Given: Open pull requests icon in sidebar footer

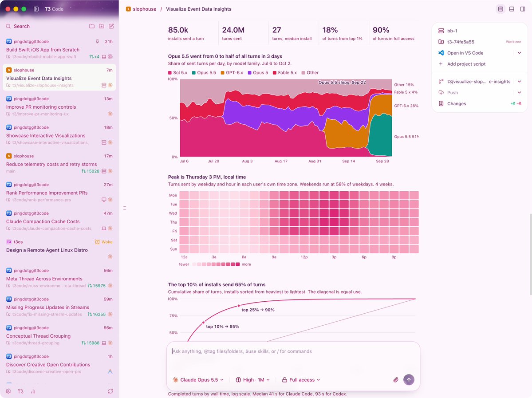Looking at the screenshot, I should [x=21, y=391].
